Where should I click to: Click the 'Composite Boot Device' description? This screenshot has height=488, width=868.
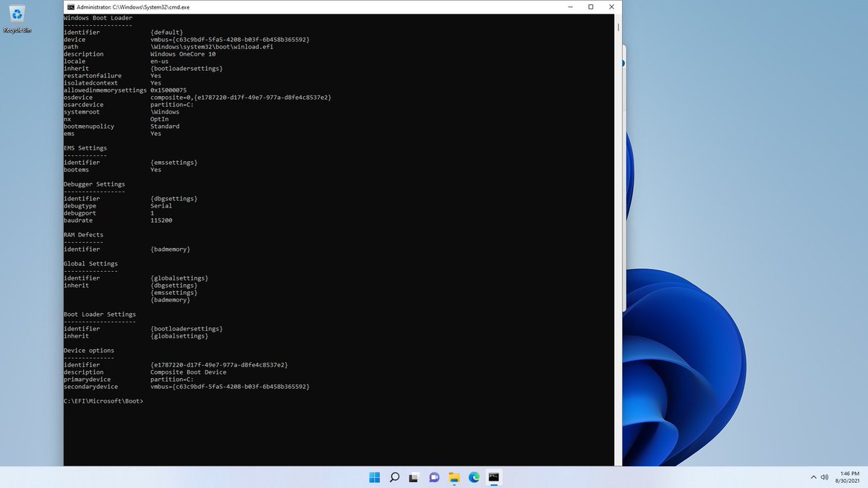coord(188,372)
